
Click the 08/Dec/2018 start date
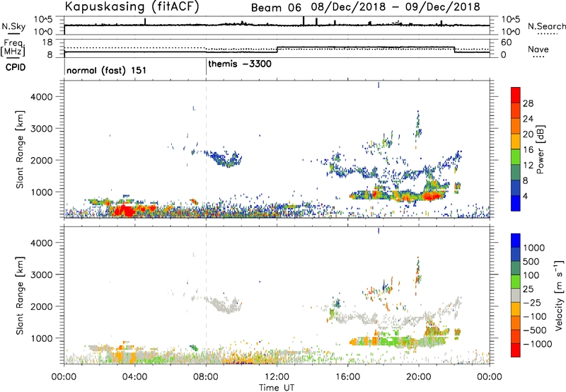(349, 7)
